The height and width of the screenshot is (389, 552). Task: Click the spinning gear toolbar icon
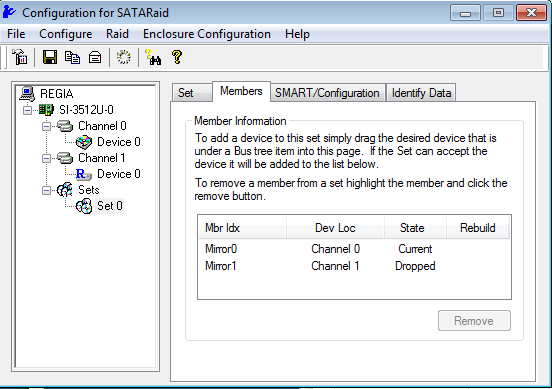tap(124, 57)
